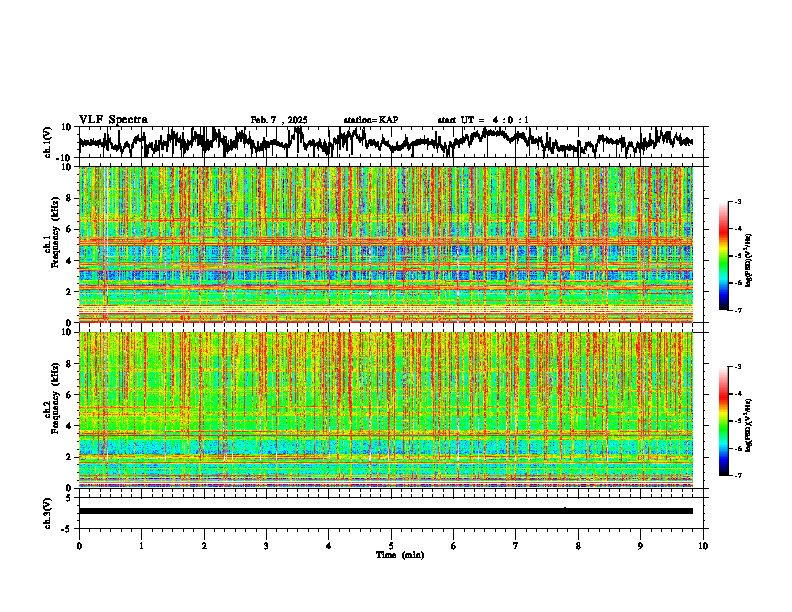Click the "4" kHz tick on ch.1 spectrogram axis

[70, 261]
